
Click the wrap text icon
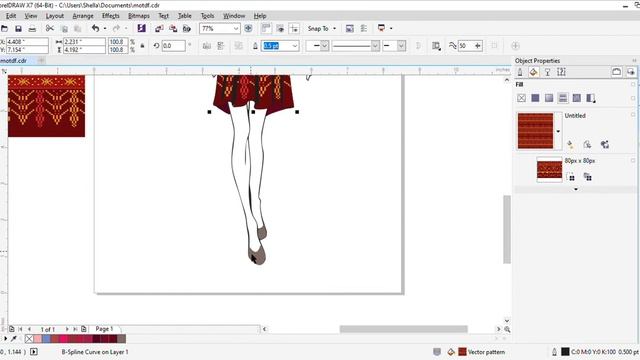(436, 46)
